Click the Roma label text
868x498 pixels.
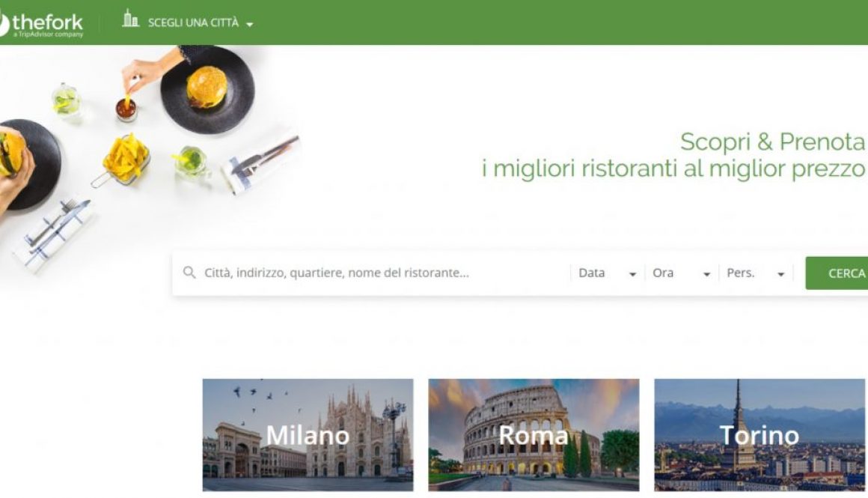point(534,435)
